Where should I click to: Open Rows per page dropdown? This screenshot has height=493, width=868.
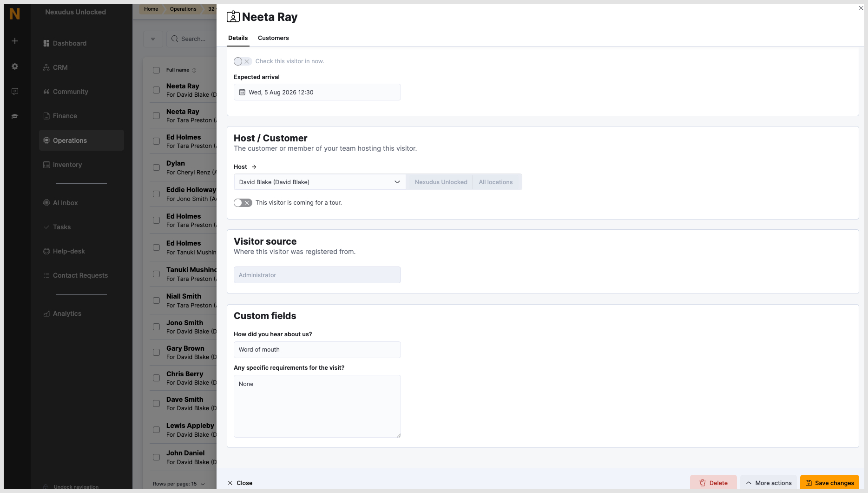pos(179,484)
